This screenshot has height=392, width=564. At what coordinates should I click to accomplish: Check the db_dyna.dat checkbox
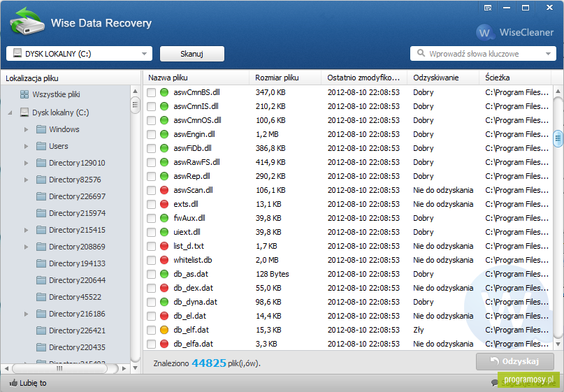coord(152,302)
